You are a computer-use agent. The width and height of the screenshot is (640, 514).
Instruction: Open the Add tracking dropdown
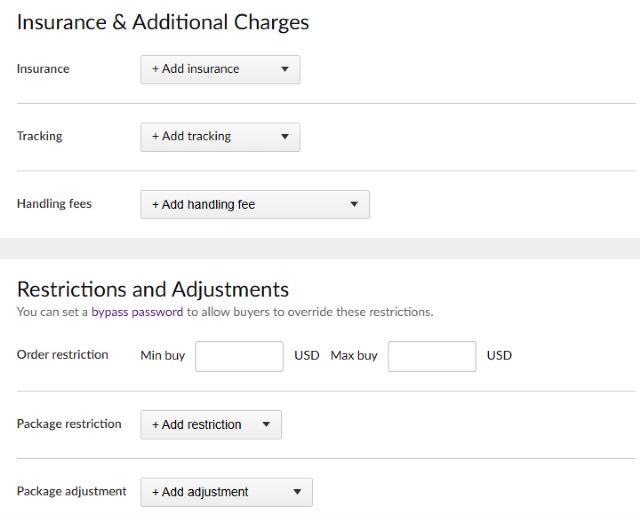coord(219,137)
